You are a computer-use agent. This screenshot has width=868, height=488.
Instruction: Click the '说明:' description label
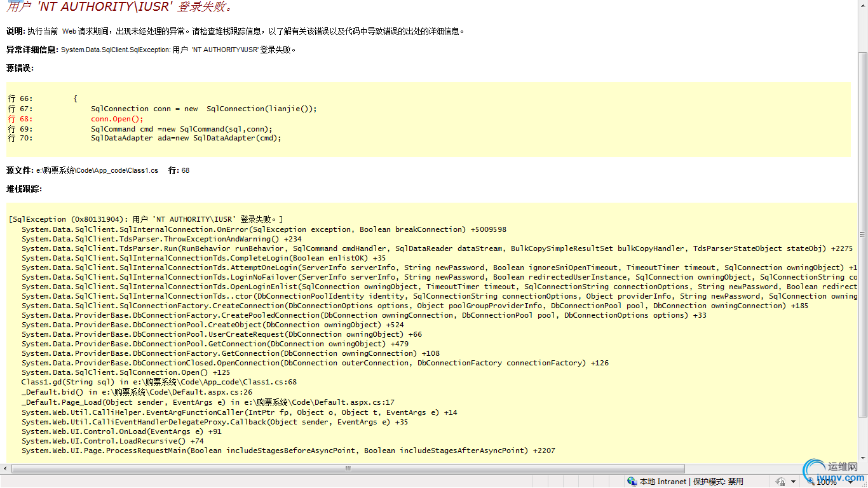(x=16, y=31)
